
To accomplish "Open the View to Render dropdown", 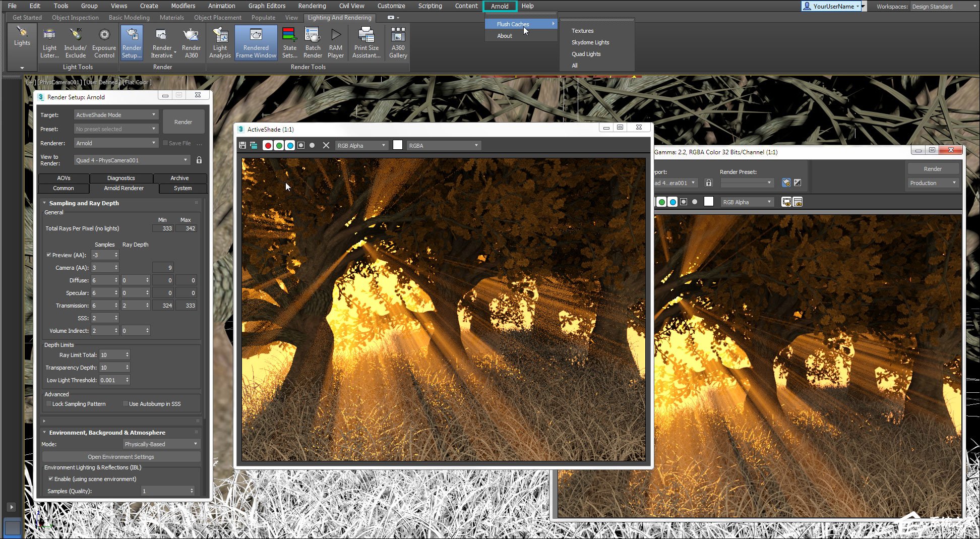I will [x=132, y=160].
